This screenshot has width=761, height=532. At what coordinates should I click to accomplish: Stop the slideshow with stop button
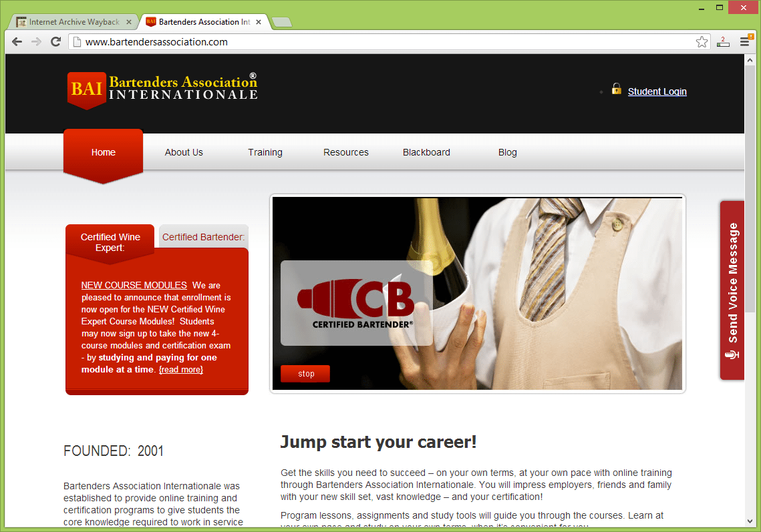[306, 374]
